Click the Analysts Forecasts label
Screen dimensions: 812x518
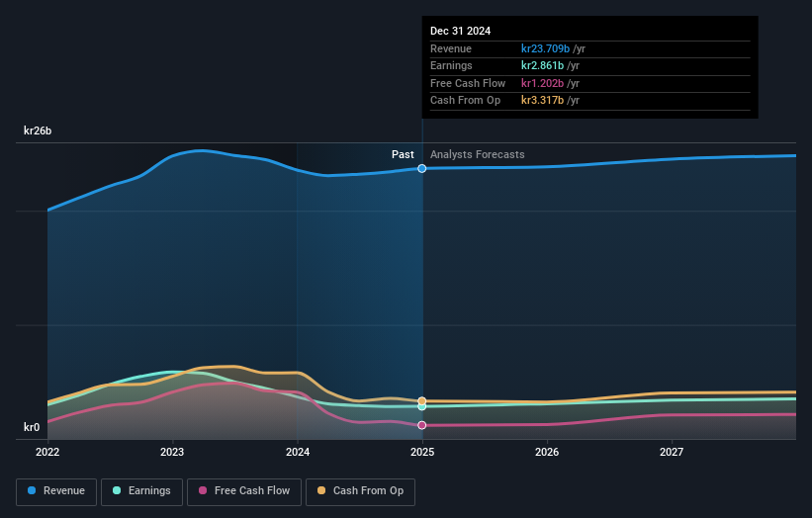coord(477,154)
